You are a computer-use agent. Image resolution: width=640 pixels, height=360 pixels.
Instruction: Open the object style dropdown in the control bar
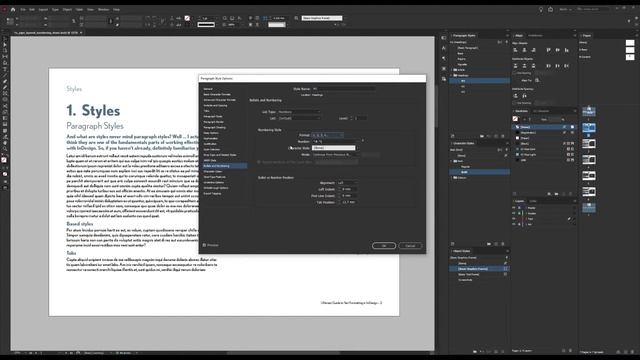coord(322,18)
